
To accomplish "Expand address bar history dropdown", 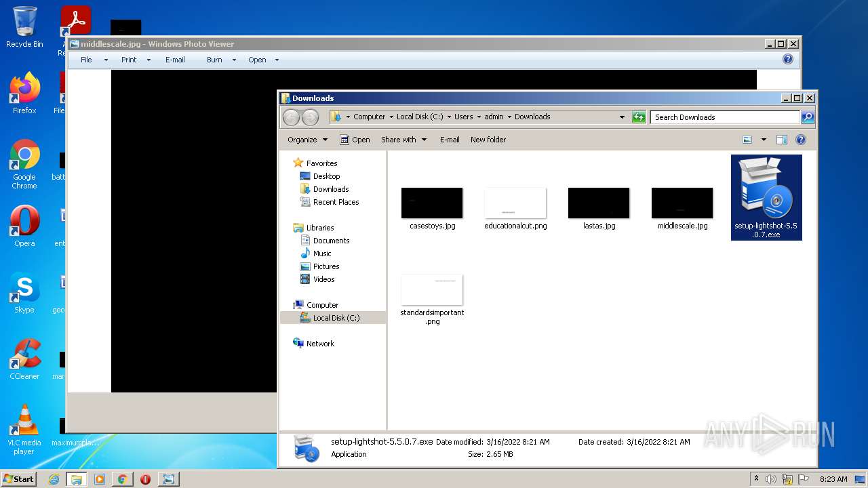I will coord(622,117).
